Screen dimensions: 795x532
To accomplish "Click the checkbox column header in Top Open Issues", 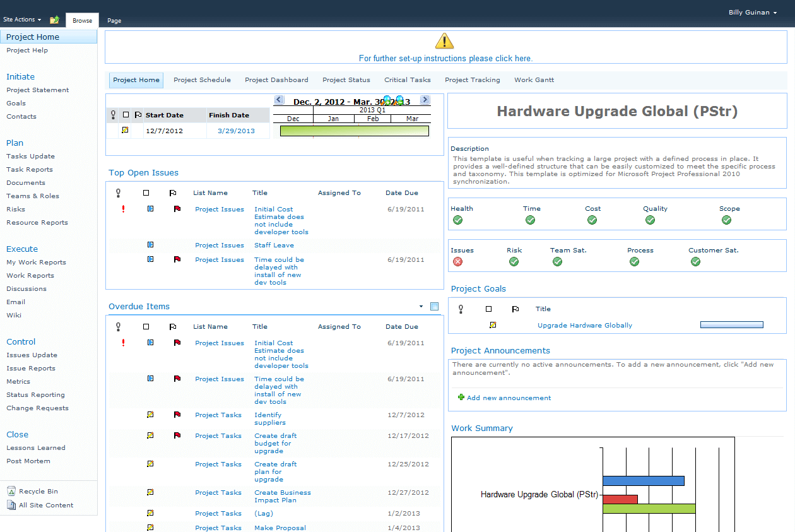I will (x=146, y=193).
